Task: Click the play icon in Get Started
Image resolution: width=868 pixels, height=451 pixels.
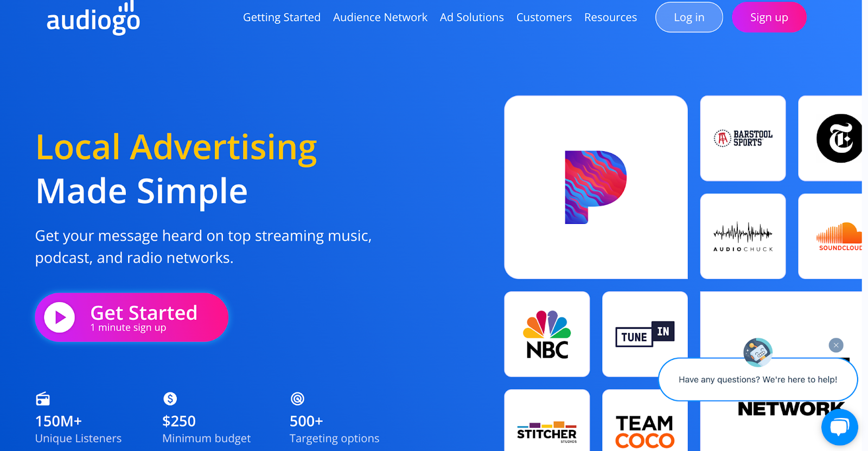Action: 60,318
